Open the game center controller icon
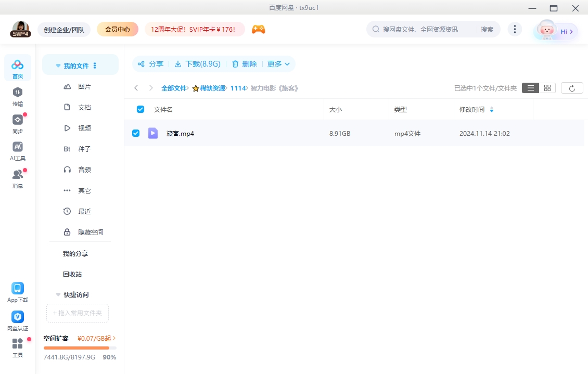Image resolution: width=588 pixels, height=374 pixels. pos(258,29)
